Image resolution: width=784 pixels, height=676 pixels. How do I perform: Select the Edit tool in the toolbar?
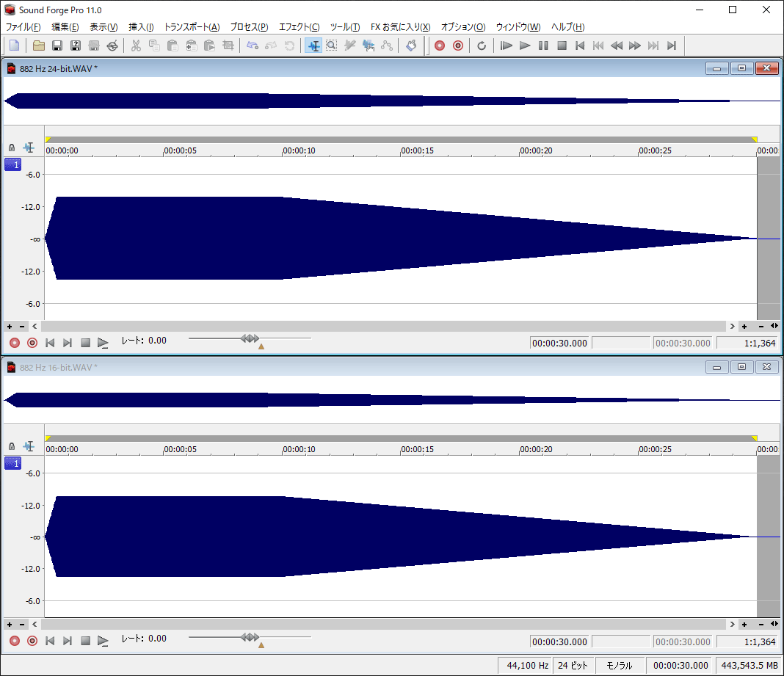coord(313,46)
